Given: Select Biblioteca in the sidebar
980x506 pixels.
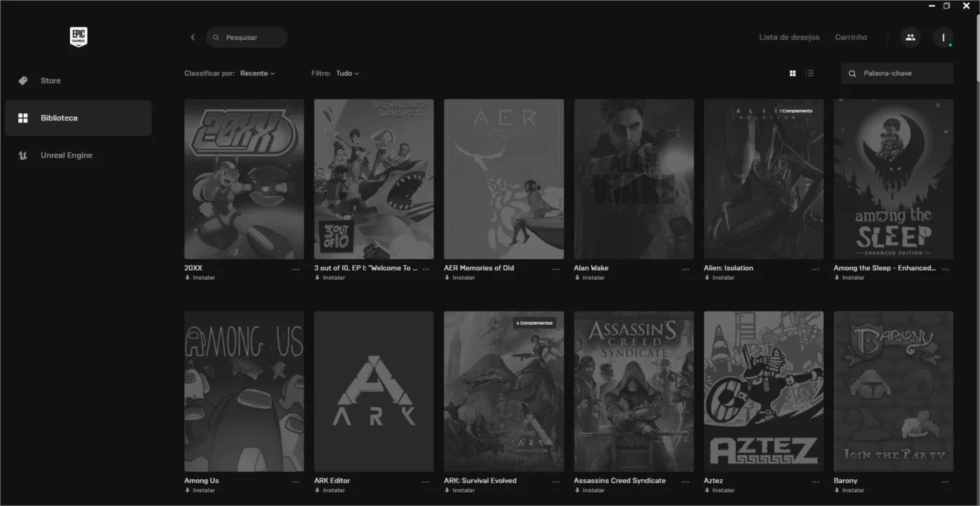Looking at the screenshot, I should point(78,118).
